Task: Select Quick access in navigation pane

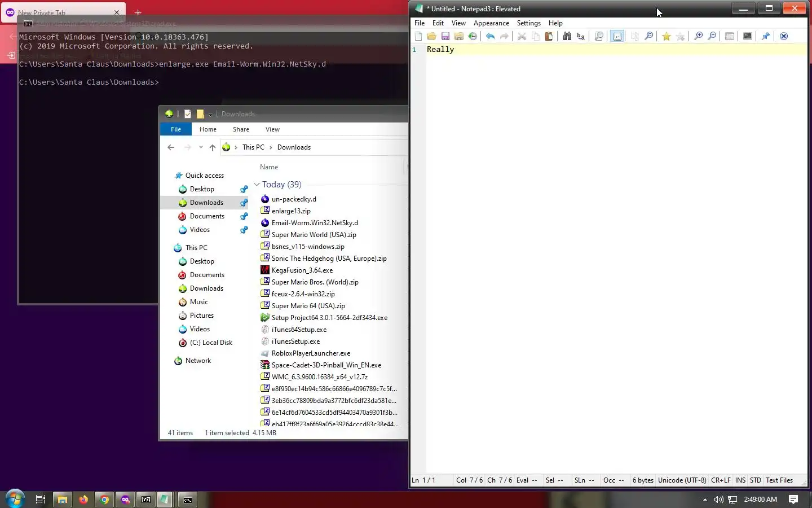Action: [x=204, y=176]
